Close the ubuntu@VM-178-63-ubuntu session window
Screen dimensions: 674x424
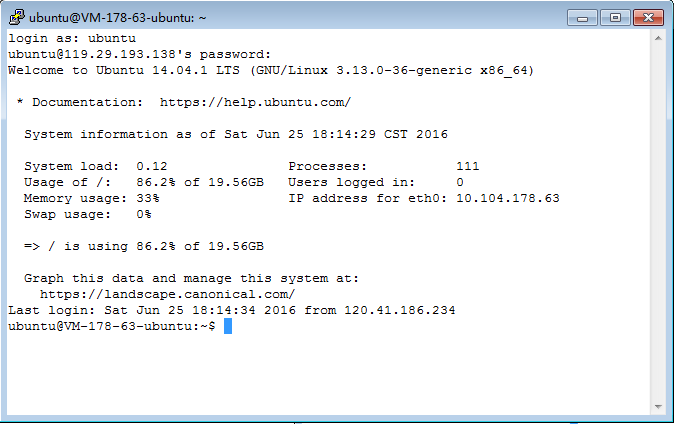coord(648,18)
